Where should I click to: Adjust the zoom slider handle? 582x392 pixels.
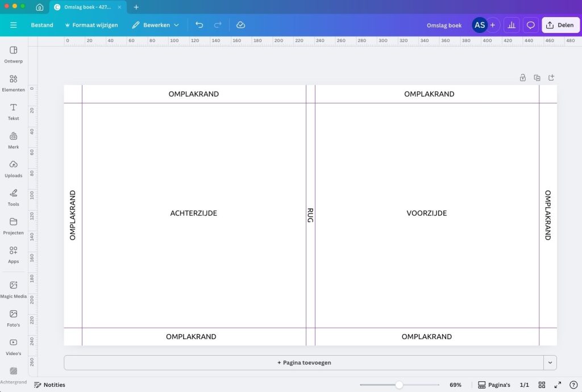[x=399, y=385]
